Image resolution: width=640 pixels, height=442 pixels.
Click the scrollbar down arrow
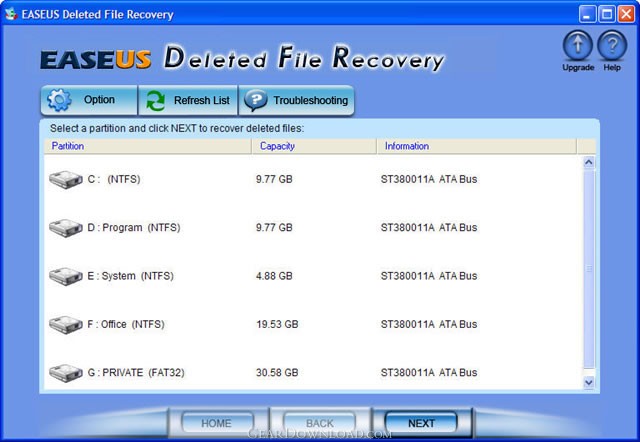click(x=589, y=382)
